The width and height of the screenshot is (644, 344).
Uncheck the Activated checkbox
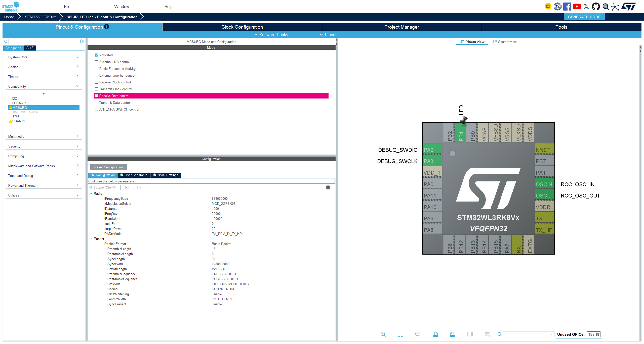coord(97,55)
